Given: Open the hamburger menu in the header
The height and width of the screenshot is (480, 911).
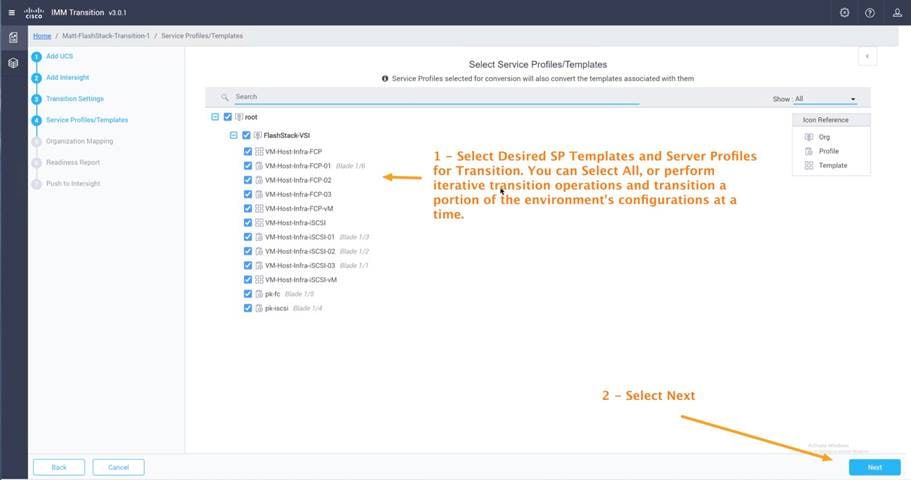Looking at the screenshot, I should (12, 12).
